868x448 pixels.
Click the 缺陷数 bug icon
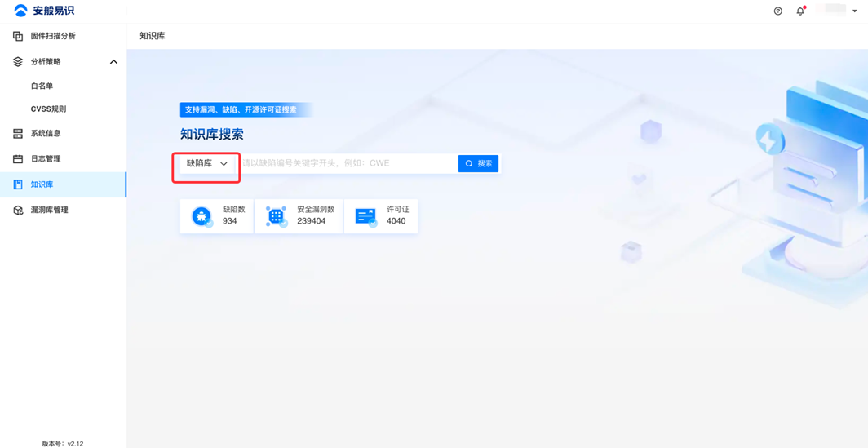coord(201,216)
